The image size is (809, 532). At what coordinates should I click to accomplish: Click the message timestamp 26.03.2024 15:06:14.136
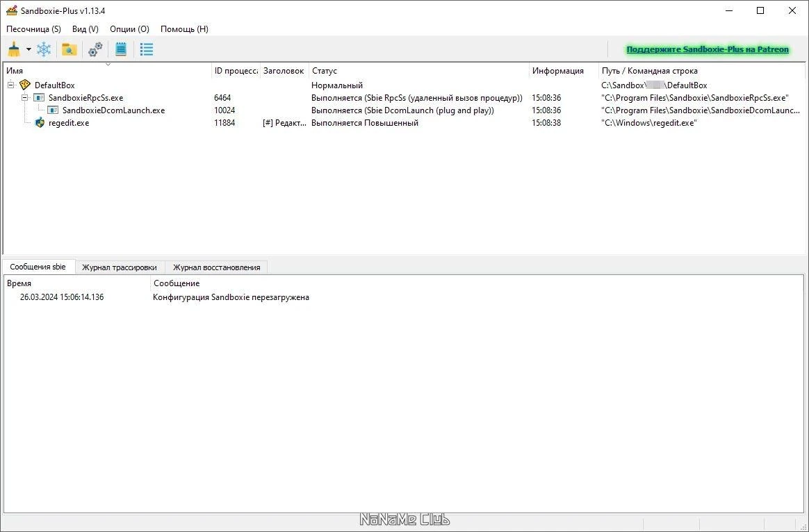coord(62,297)
